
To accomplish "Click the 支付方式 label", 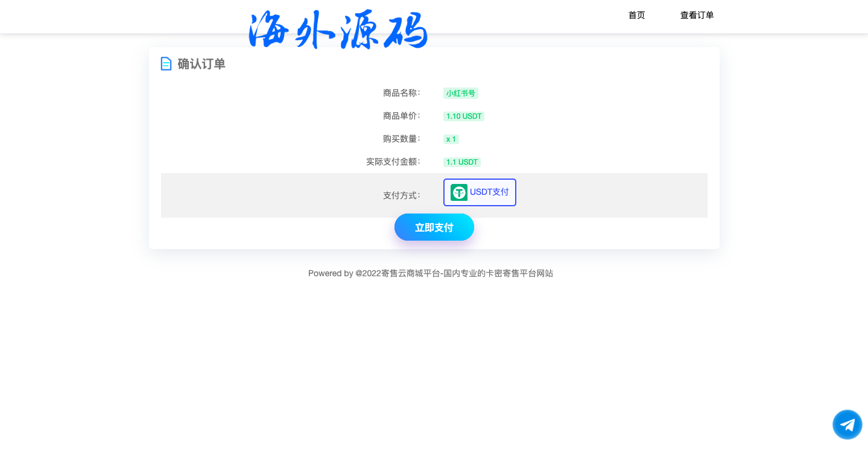I will point(401,195).
